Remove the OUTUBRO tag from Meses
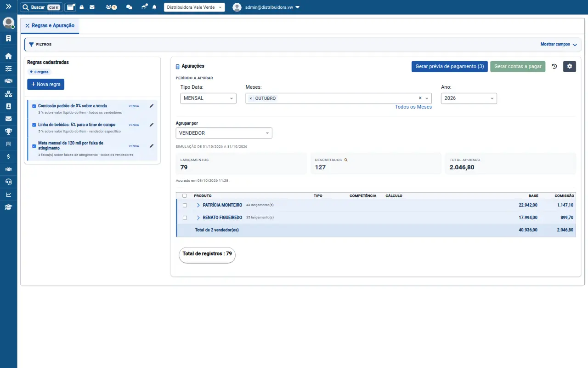 coord(250,98)
